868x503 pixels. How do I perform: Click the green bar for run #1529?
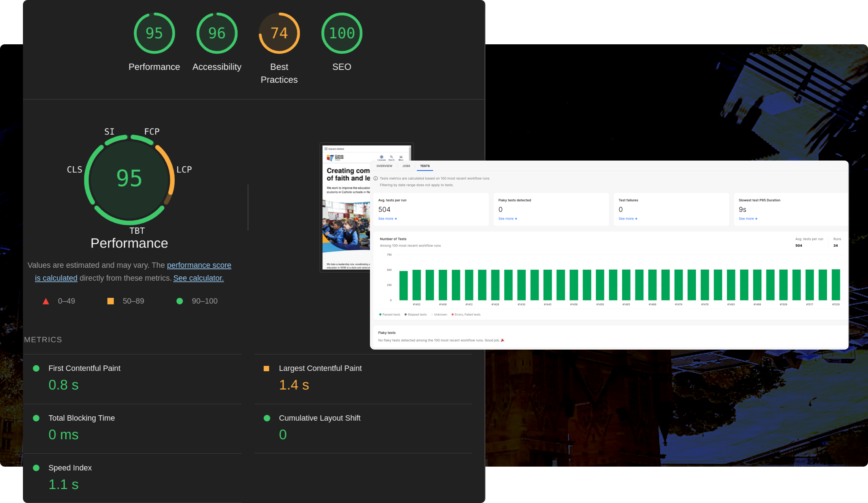tap(836, 285)
